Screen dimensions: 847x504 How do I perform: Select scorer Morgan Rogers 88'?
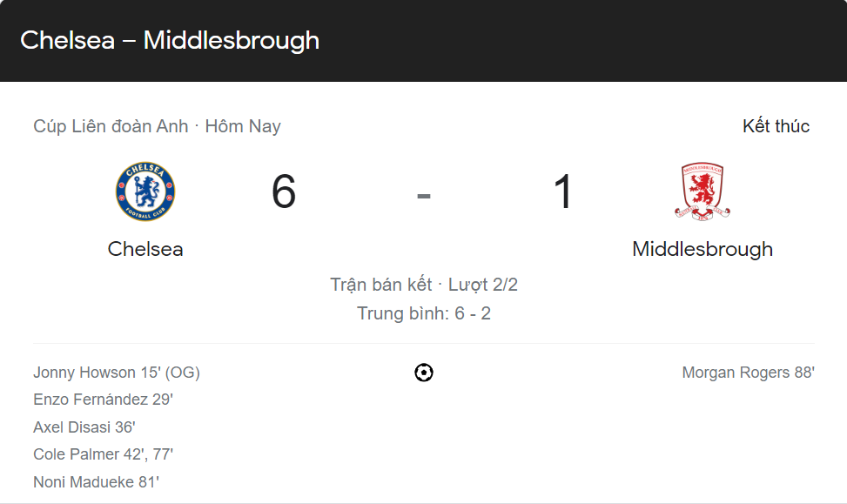coord(748,373)
